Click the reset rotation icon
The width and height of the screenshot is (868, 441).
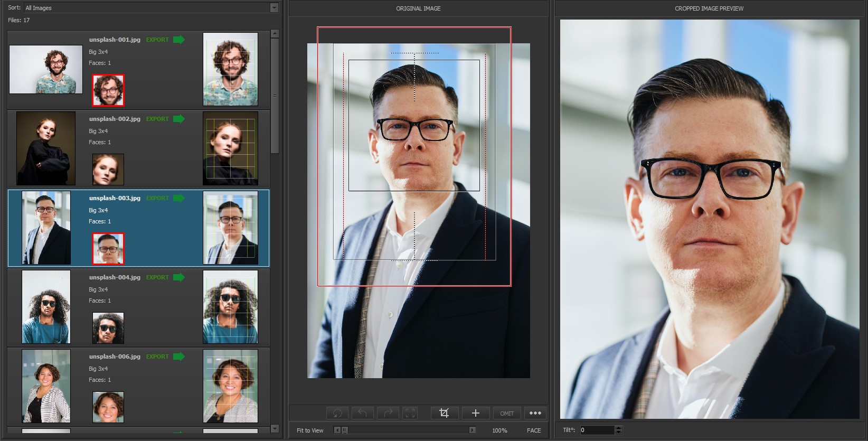pyautogui.click(x=337, y=413)
